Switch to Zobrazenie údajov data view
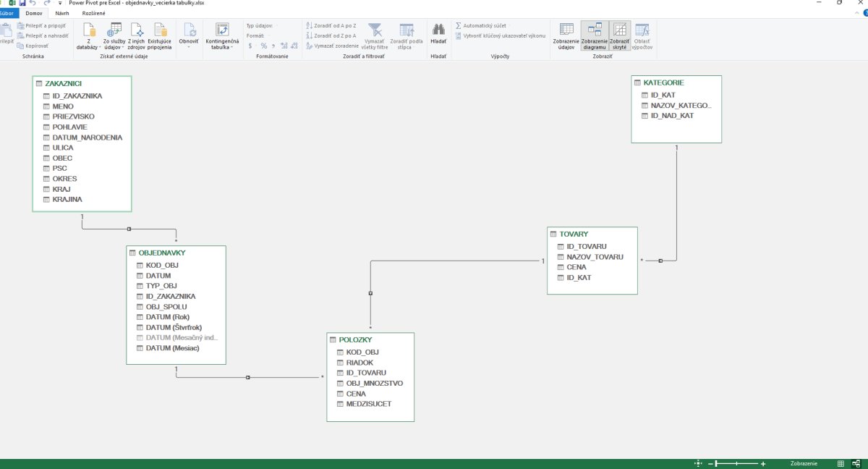The height and width of the screenshot is (469, 868). [x=567, y=35]
